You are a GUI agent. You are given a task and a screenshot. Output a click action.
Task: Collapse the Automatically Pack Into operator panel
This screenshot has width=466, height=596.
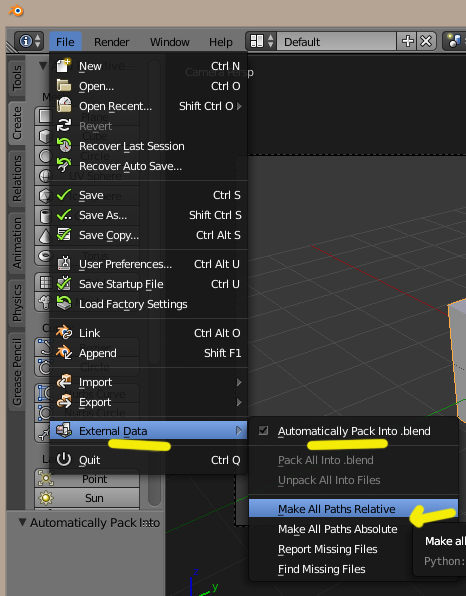(x=22, y=523)
